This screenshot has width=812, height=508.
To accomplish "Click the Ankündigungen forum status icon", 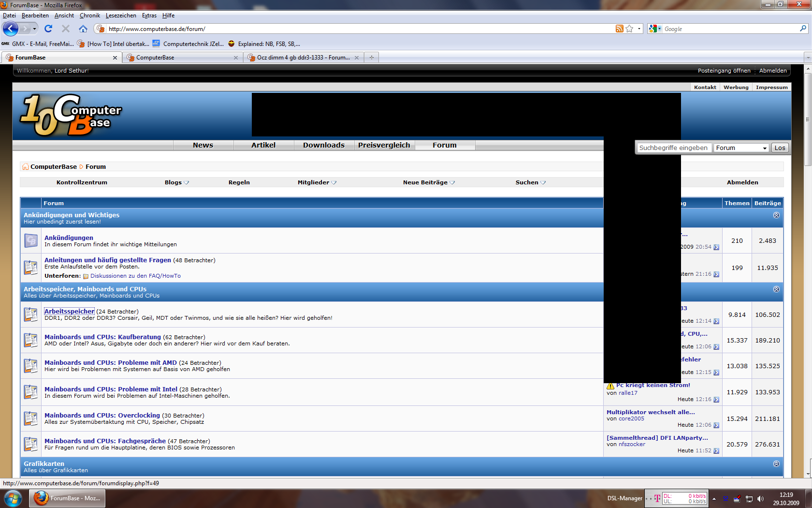I will coord(31,240).
